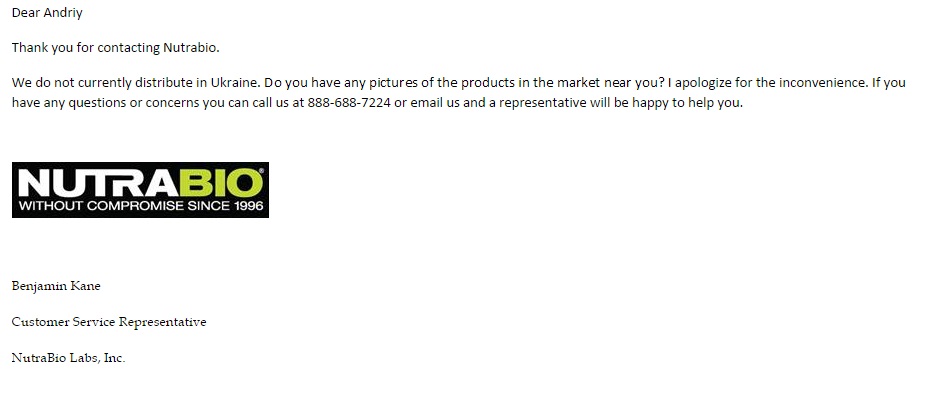The height and width of the screenshot is (401, 941).
Task: Click the "Without Compromise Since 1996" tagline
Action: tap(140, 206)
